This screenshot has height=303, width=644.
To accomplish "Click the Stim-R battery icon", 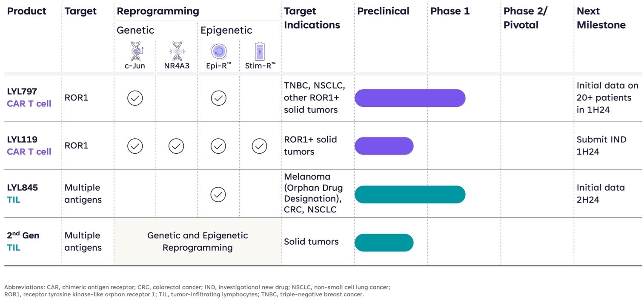I will 260,51.
